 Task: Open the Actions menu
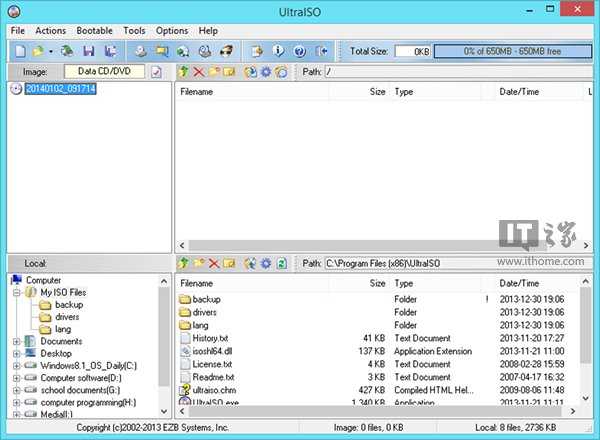pos(51,31)
